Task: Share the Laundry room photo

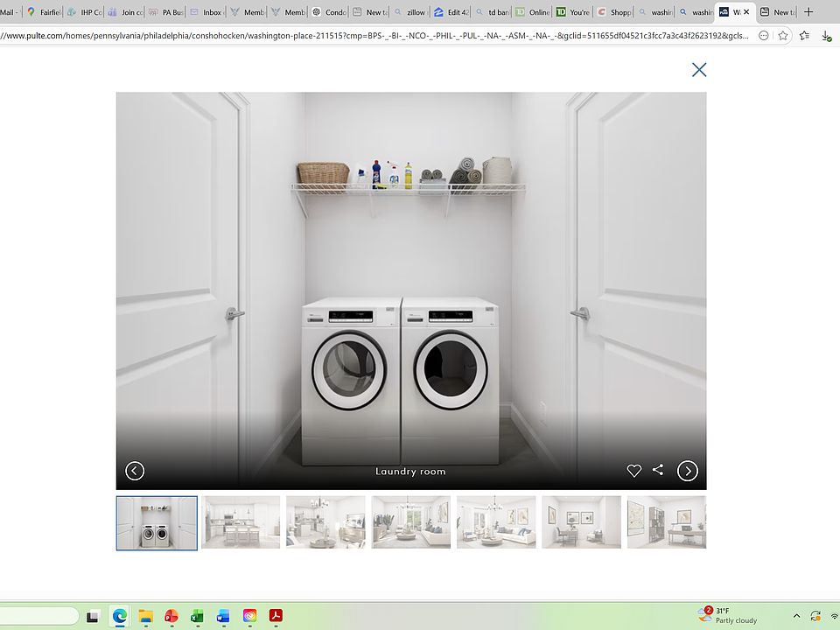Action: (658, 470)
